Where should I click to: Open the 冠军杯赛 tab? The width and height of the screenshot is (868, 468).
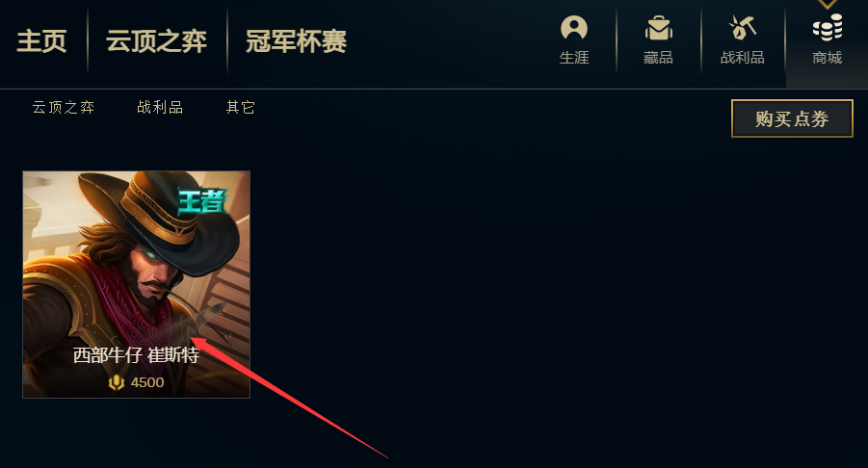(296, 41)
